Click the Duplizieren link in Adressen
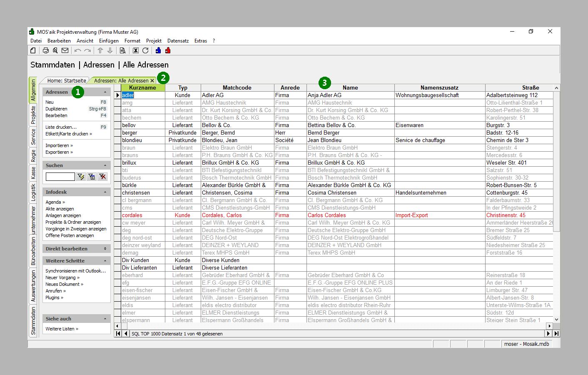This screenshot has height=375, width=588. coord(56,109)
